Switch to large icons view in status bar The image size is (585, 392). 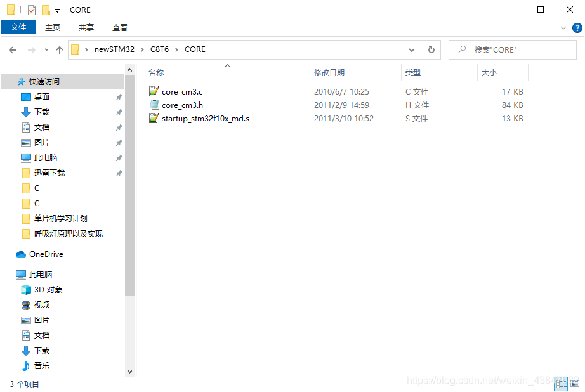pyautogui.click(x=575, y=384)
